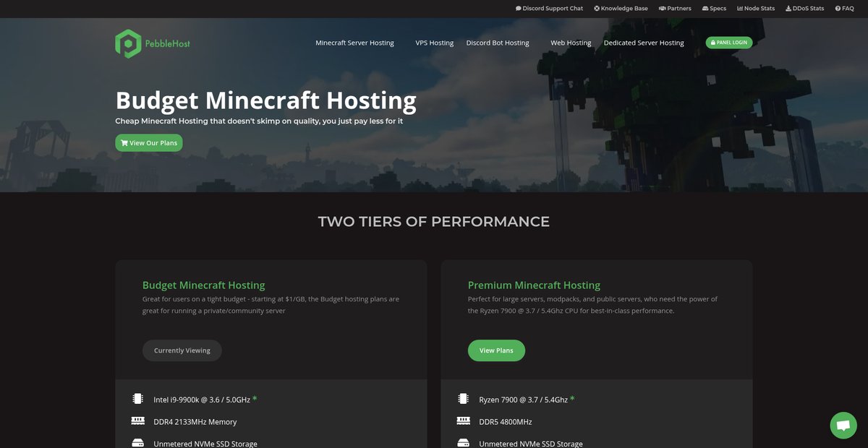Open the Specs link

714,9
